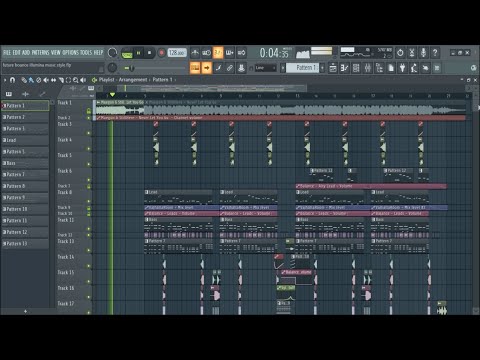This screenshot has height=360, width=480.
Task: Select the Zoom magnifier tool
Action: [x=76, y=80]
